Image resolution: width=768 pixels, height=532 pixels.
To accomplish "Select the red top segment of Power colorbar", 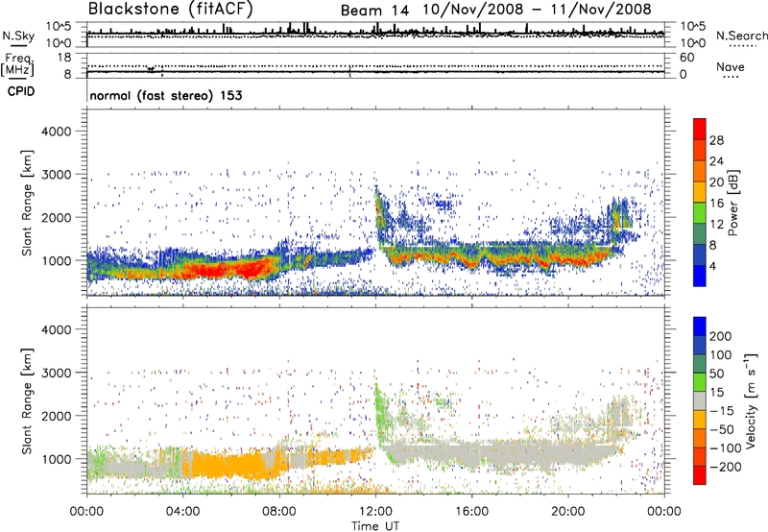I will 700,129.
